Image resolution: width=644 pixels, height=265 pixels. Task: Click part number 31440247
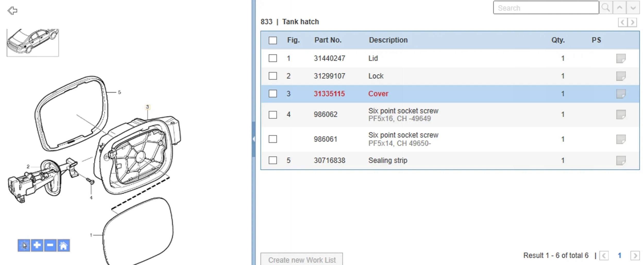(329, 58)
